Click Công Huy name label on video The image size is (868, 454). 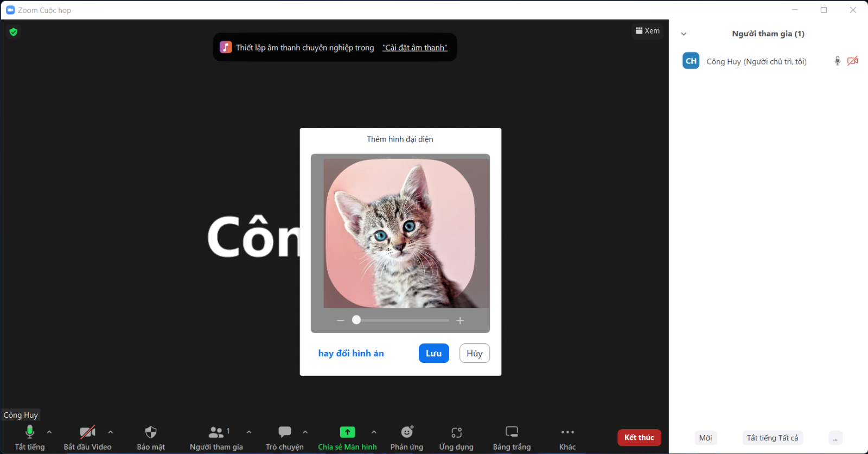click(21, 415)
